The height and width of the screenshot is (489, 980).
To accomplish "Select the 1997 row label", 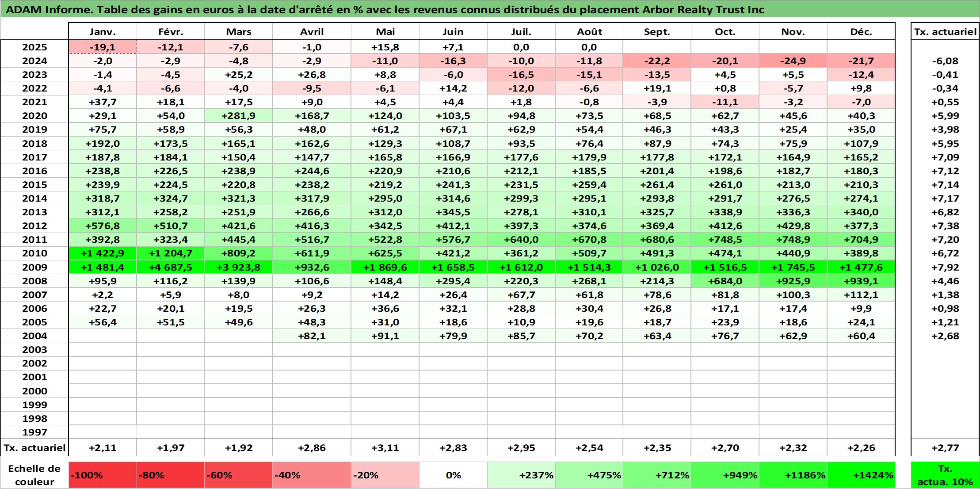I will 34,432.
